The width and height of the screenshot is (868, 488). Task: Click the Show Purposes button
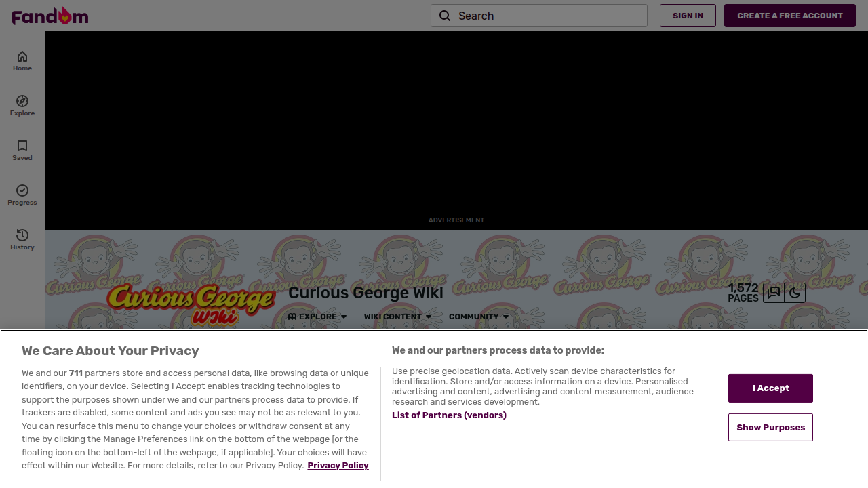pos(770,428)
